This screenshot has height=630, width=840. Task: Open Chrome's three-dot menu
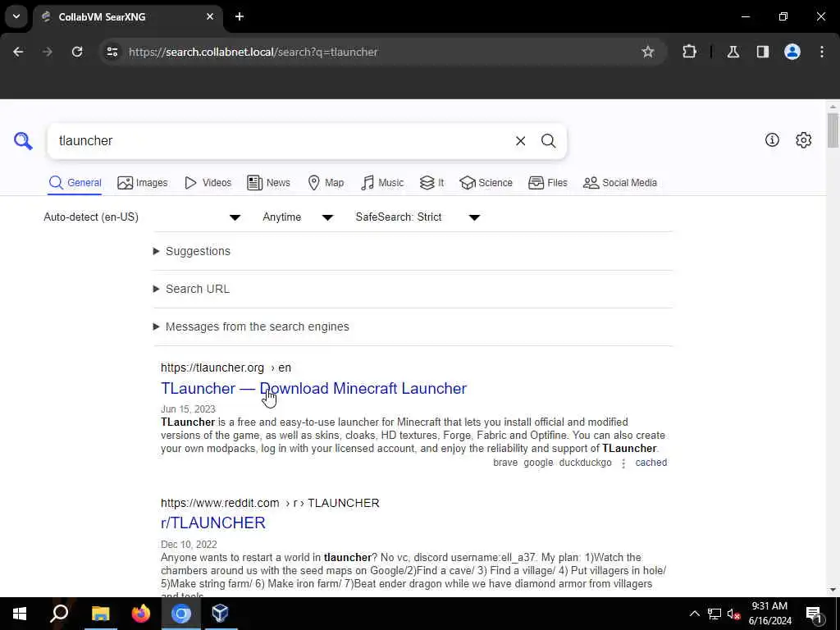coord(822,52)
